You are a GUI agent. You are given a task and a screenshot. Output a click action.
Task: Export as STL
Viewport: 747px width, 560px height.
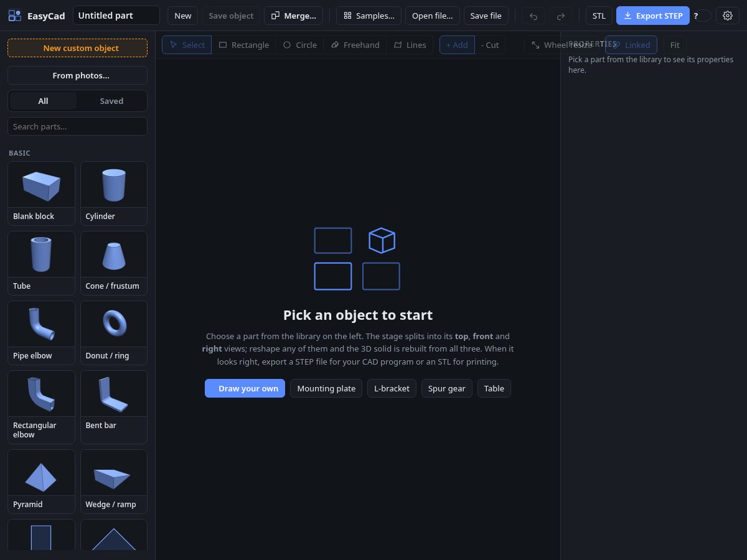[599, 16]
